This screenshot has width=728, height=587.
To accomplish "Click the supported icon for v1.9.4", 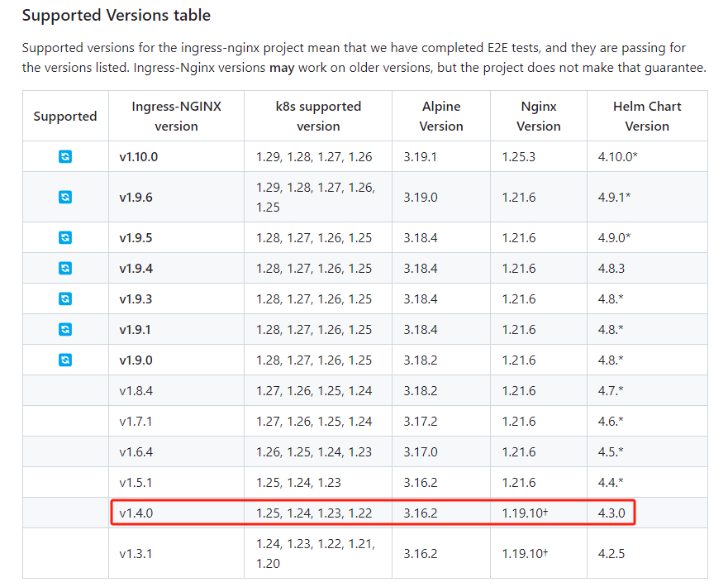I will pos(65,268).
